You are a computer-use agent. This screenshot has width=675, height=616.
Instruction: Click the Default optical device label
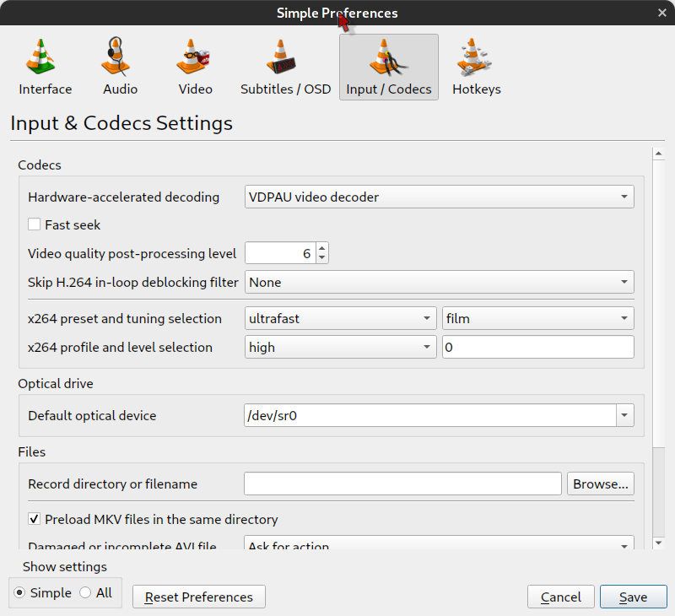[x=92, y=416]
